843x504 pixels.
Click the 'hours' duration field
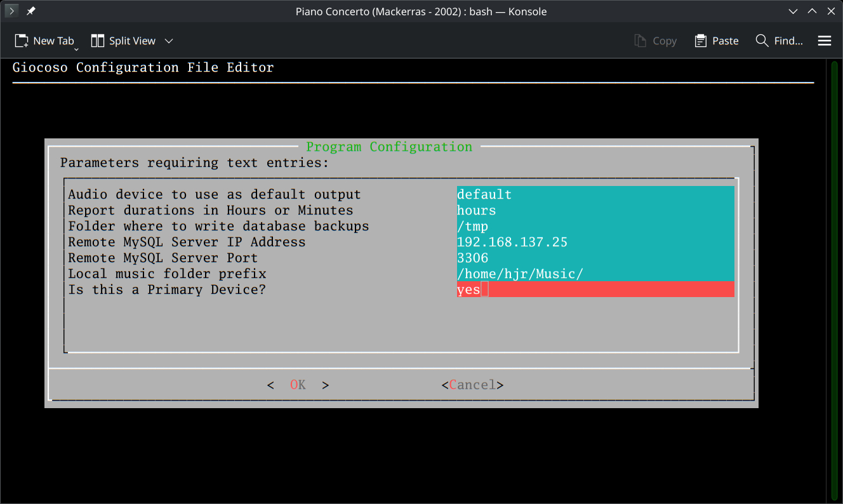[595, 210]
